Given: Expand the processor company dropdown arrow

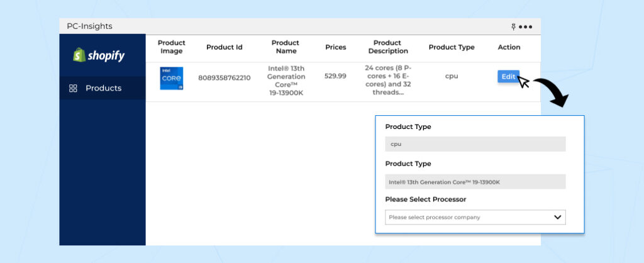Looking at the screenshot, I should [x=557, y=217].
